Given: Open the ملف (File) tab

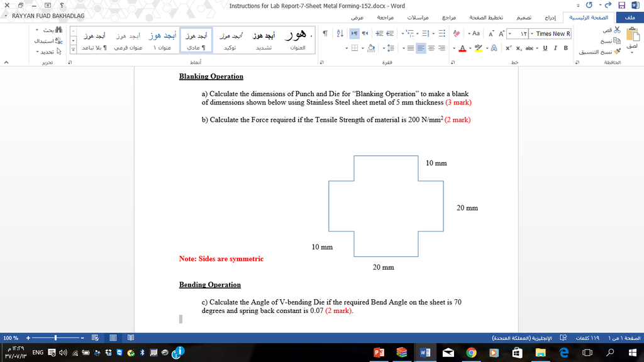Looking at the screenshot, I should (x=630, y=18).
